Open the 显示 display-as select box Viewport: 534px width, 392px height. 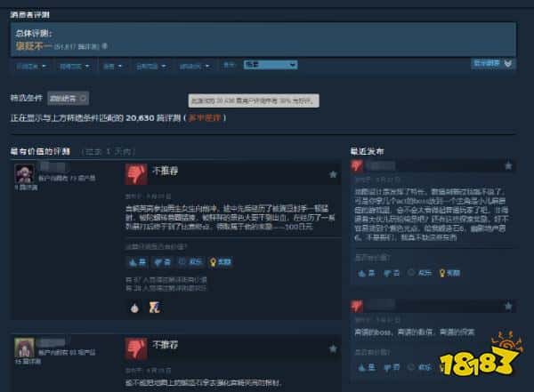point(271,65)
